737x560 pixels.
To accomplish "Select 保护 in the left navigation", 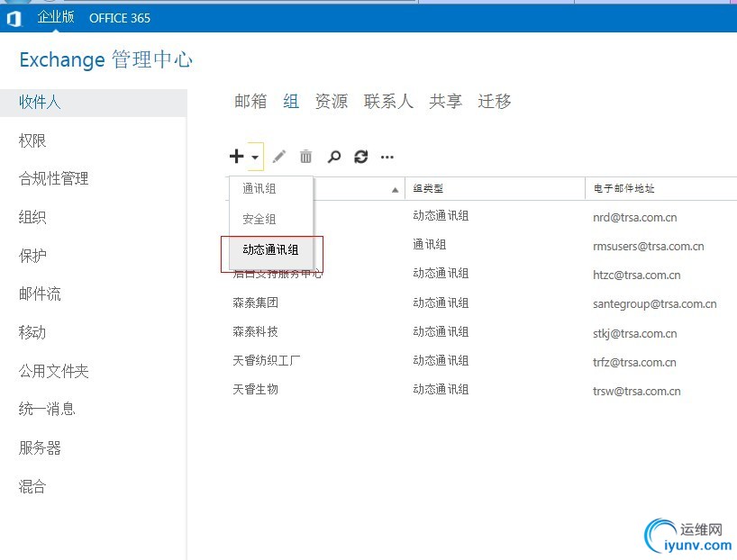I will pyautogui.click(x=32, y=256).
